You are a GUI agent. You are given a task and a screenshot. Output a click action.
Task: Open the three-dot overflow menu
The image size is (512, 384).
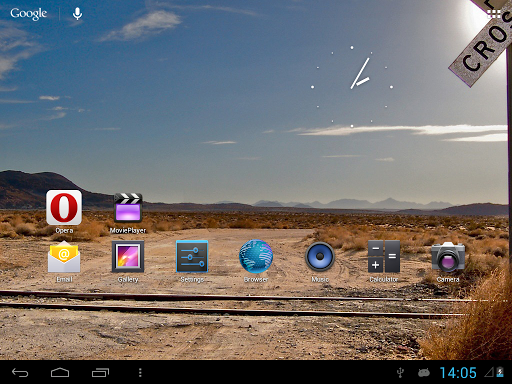tap(140, 372)
